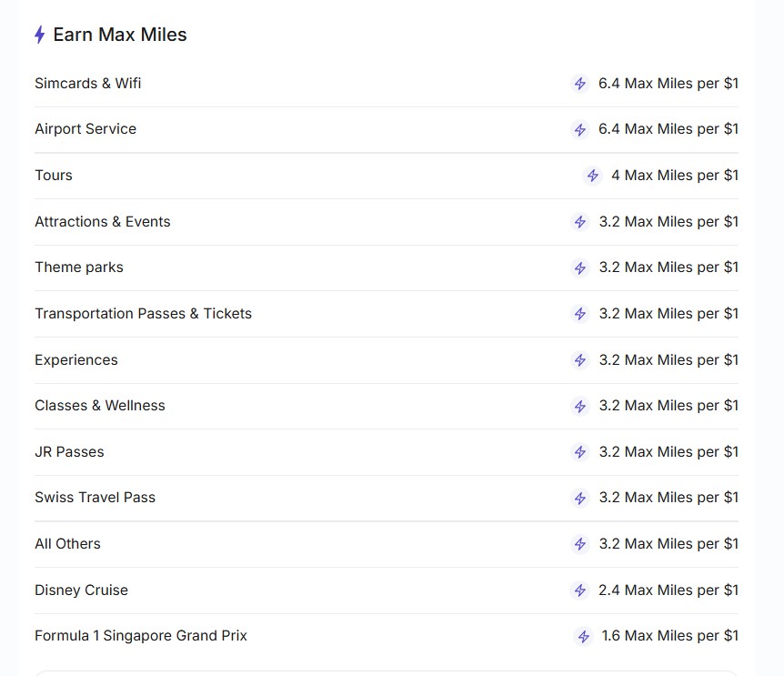Click the lightning icon for Disney Cruise
Viewport: 784px width, 676px height.
[580, 590]
